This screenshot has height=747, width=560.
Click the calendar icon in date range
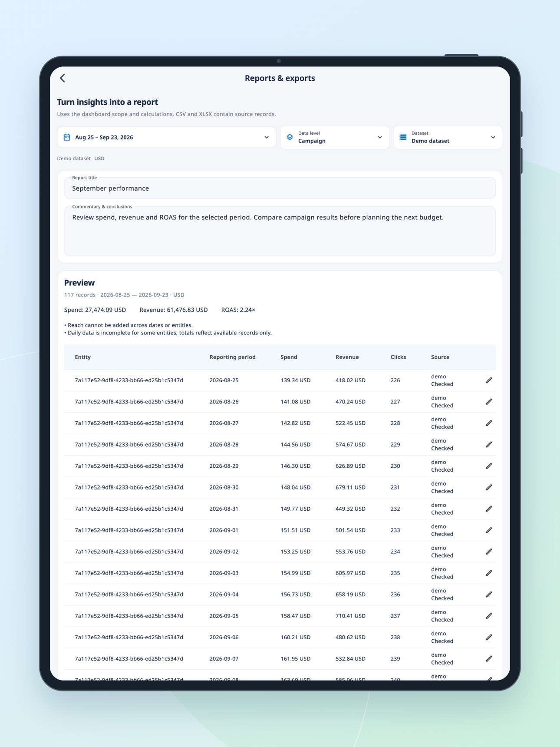coord(67,137)
